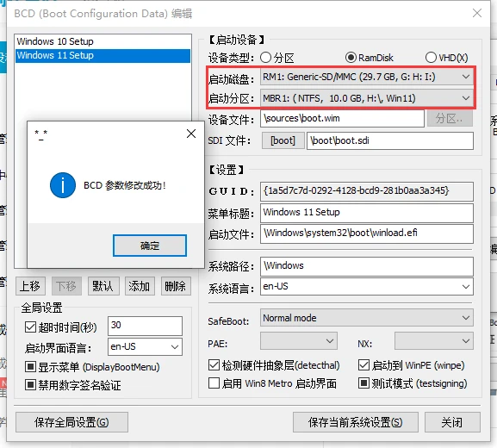Edit the 启动文件 winload.efi field
This screenshot has width=497, height=448.
pyautogui.click(x=367, y=233)
